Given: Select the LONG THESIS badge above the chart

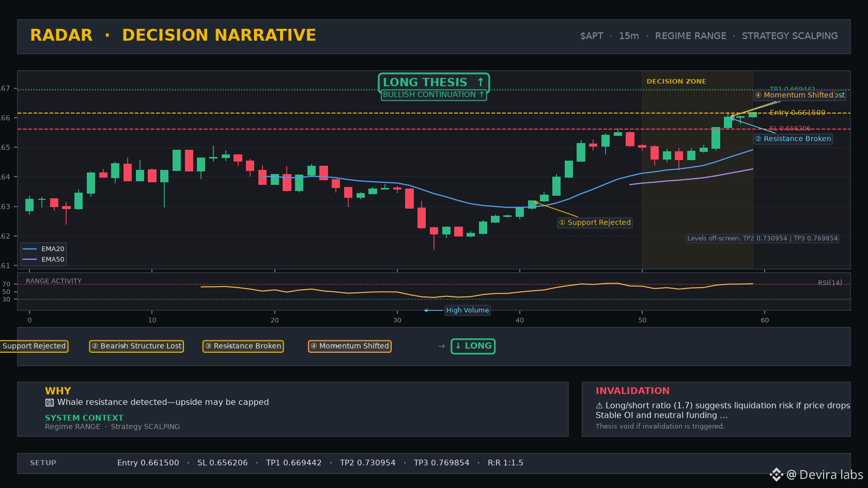Looking at the screenshot, I should (433, 83).
